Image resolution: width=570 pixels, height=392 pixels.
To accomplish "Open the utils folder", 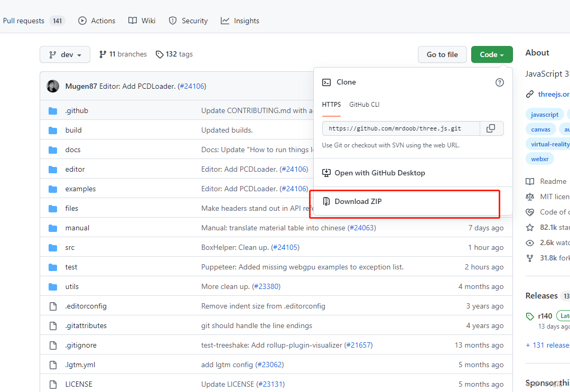I will pos(72,286).
